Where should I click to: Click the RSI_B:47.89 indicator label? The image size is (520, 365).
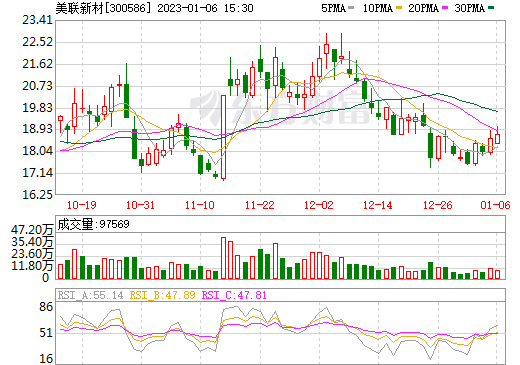(162, 295)
